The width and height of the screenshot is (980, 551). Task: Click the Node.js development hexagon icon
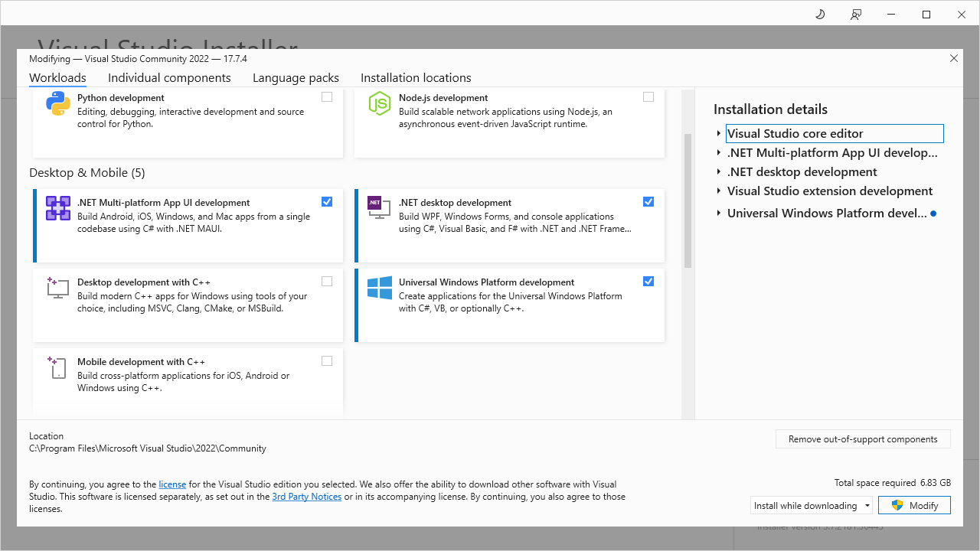pyautogui.click(x=379, y=104)
